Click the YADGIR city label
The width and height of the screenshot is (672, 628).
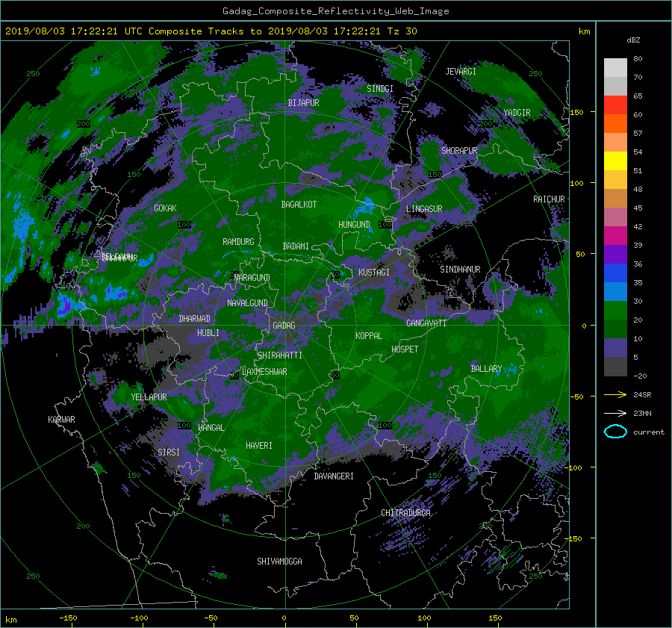(x=517, y=113)
